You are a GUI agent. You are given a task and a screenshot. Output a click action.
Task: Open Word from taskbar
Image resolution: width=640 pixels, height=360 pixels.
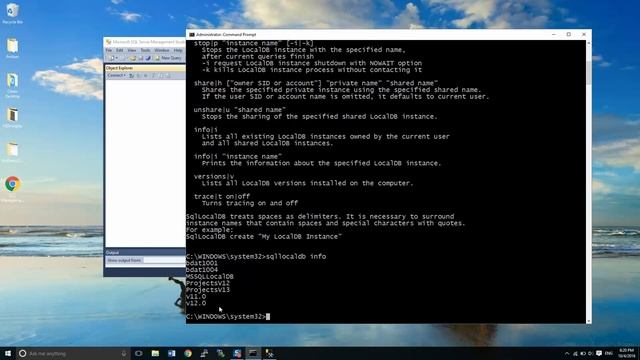tap(171, 353)
